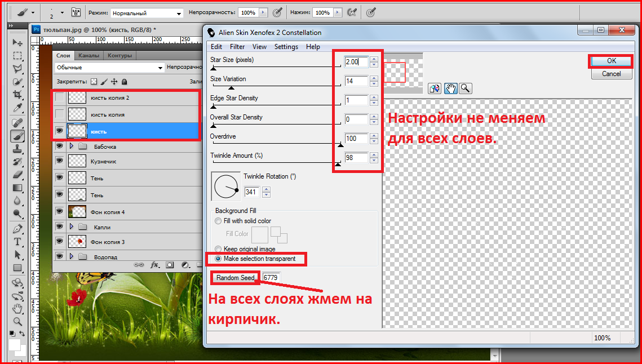642x364 pixels.
Task: Click the link layers icon
Action: (139, 265)
